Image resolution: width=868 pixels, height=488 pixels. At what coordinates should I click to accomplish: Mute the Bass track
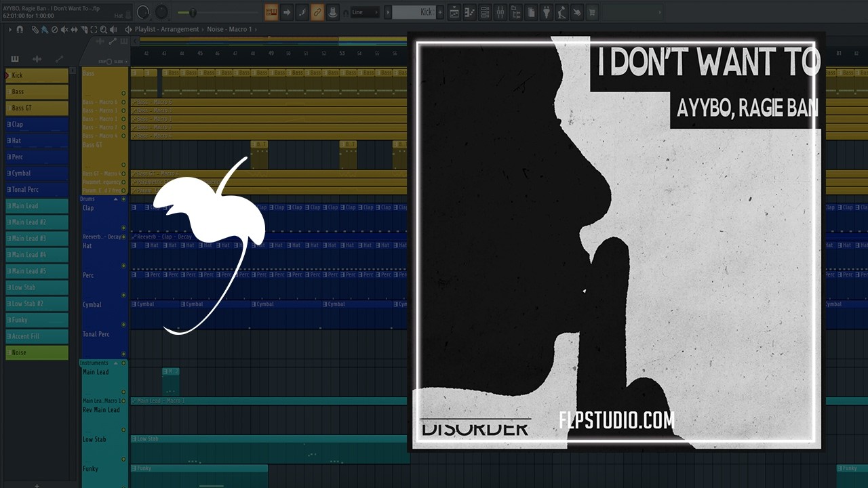123,94
